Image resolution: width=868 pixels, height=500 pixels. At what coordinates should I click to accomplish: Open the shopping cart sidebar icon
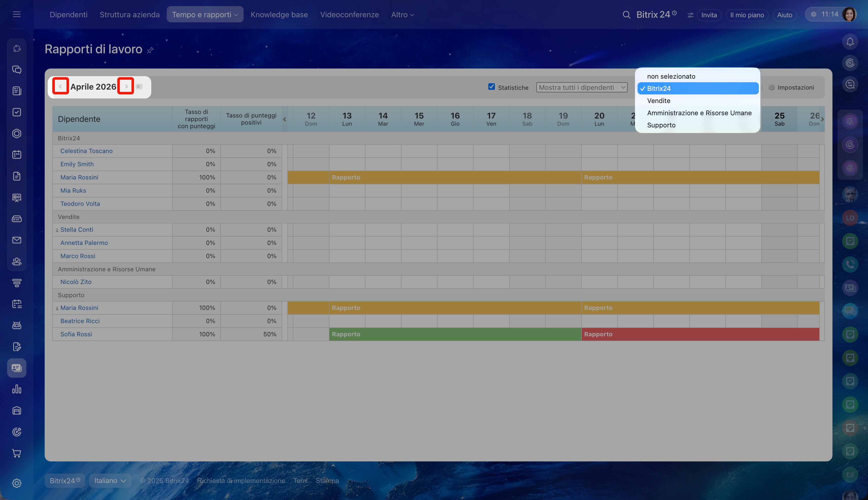click(x=16, y=453)
